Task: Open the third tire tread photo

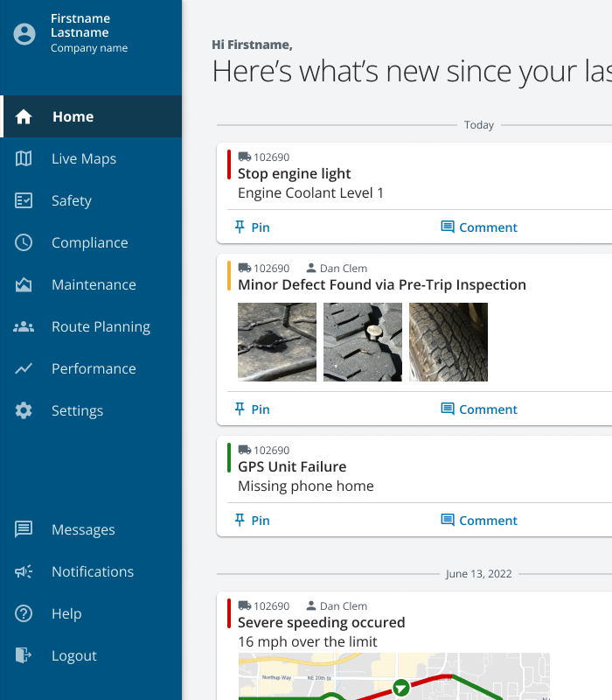Action: (449, 342)
